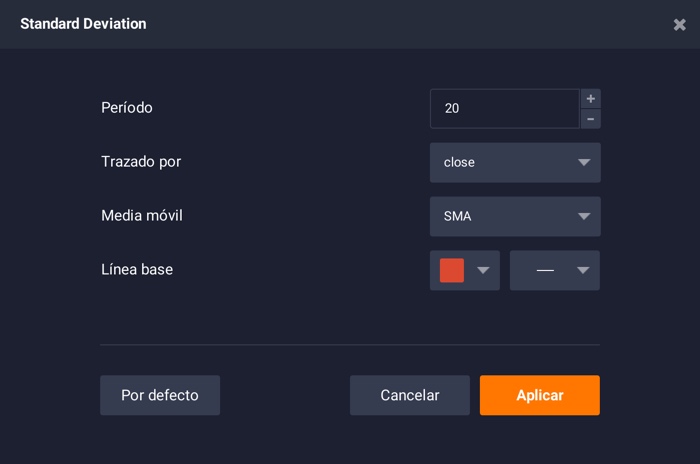Click the Línea base label

click(x=137, y=269)
